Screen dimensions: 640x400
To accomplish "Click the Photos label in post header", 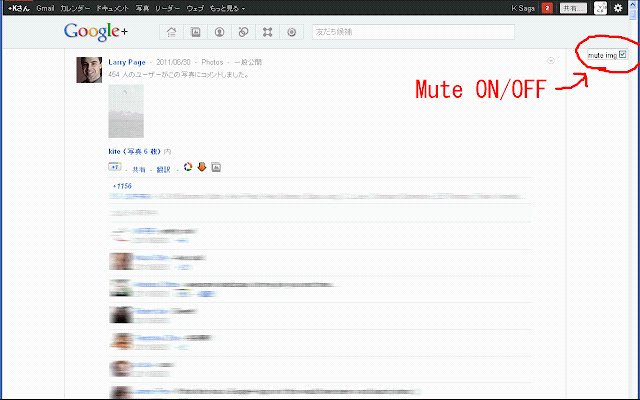I will [x=212, y=62].
